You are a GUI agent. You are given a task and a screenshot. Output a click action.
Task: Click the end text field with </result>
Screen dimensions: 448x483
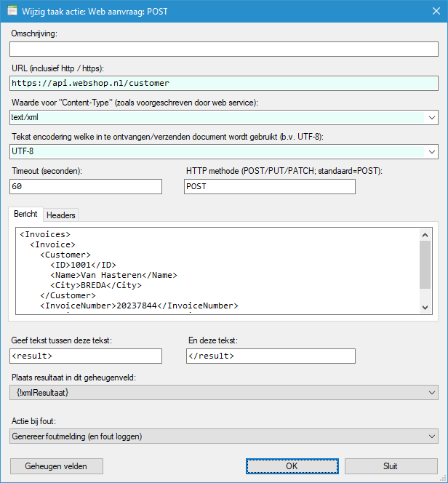[269, 356]
